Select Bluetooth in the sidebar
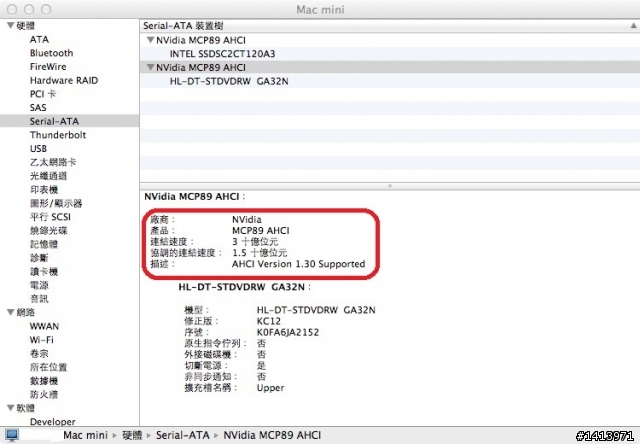This screenshot has height=444, width=640. click(51, 53)
